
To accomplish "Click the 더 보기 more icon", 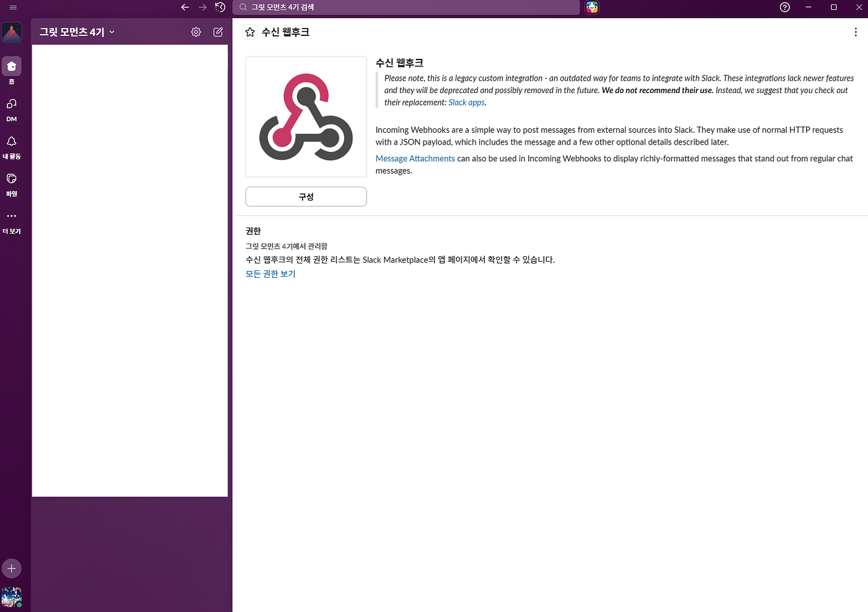I will point(11,216).
